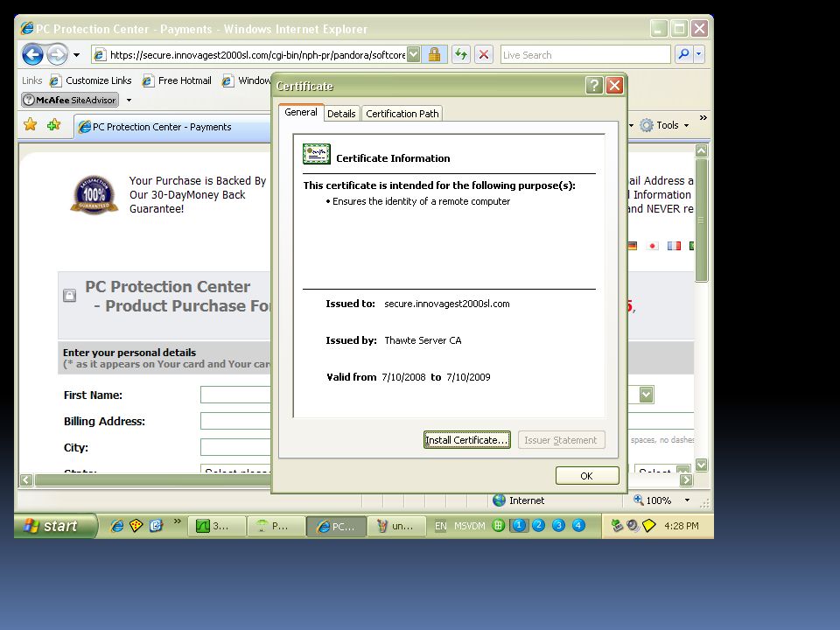The height and width of the screenshot is (630, 840).
Task: Click the Certificate dialog help question-mark button
Action: pyautogui.click(x=593, y=85)
